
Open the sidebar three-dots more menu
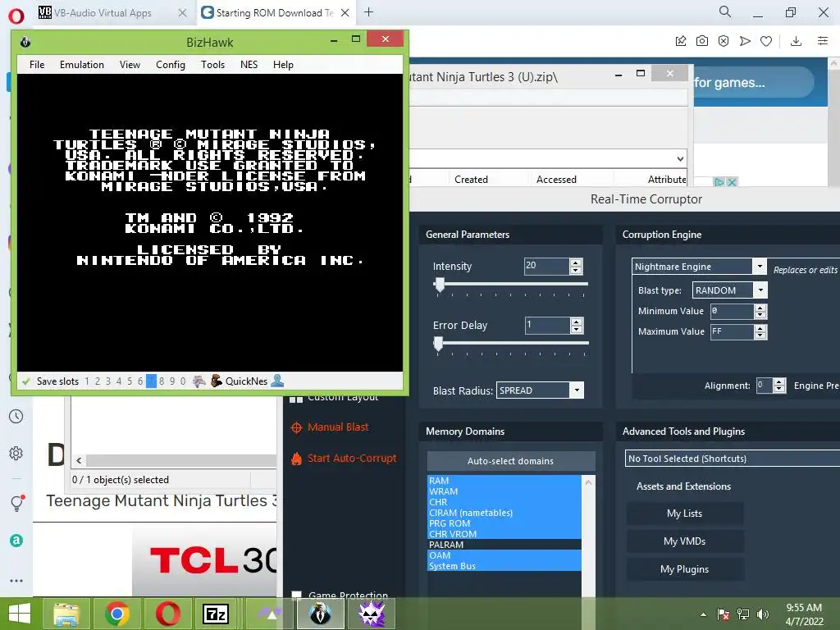point(16,581)
